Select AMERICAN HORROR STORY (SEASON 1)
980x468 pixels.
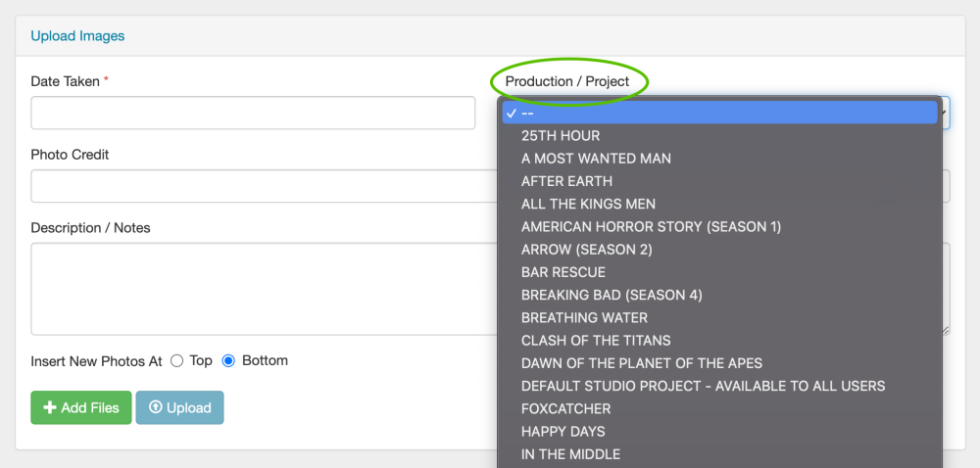[x=720, y=226]
